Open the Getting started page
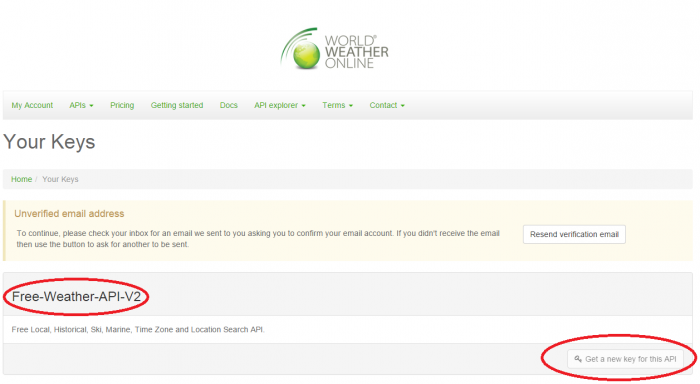The image size is (700, 384). (177, 105)
